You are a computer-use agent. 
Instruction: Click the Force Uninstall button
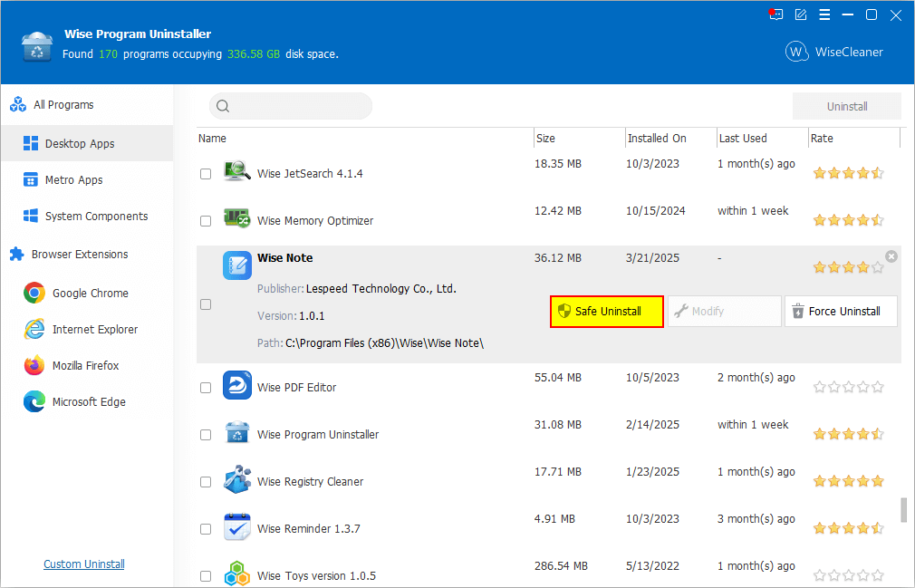[x=841, y=312]
